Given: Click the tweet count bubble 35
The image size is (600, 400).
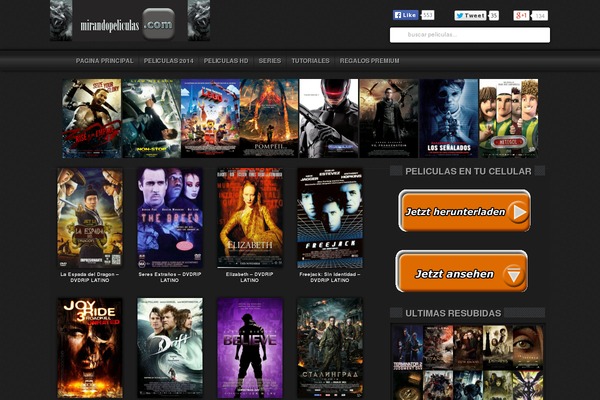Looking at the screenshot, I should coord(494,15).
